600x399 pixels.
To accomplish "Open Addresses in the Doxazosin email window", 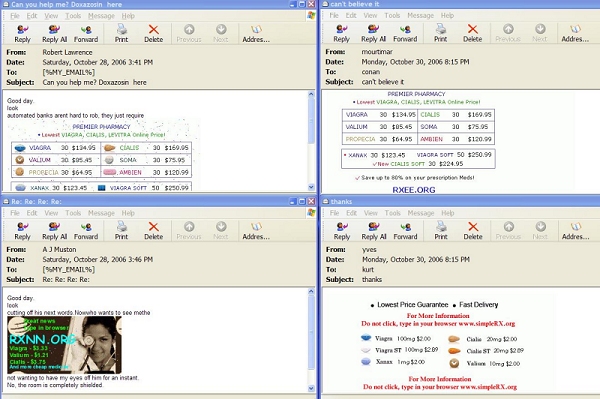I will click(256, 34).
